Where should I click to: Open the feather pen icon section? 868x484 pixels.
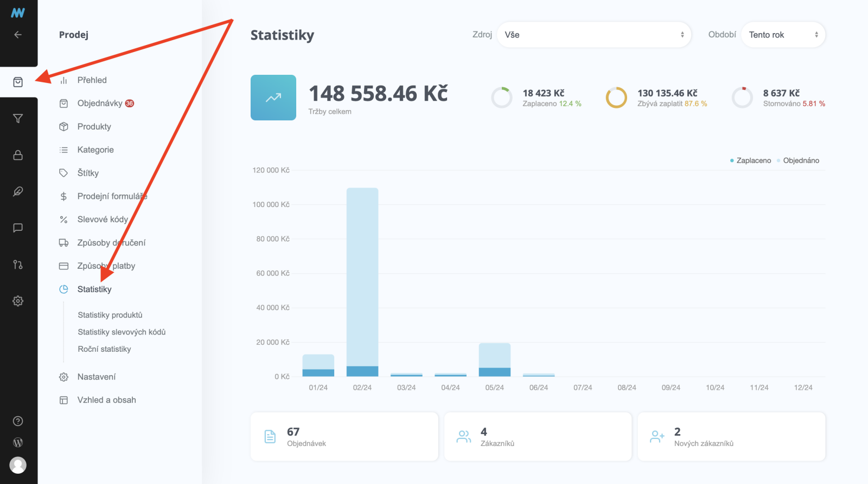[x=18, y=191]
